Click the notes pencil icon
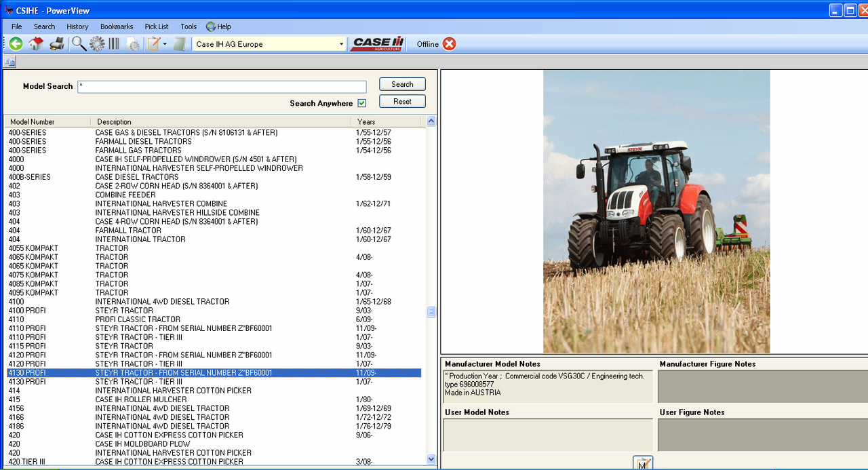Image resolution: width=868 pixels, height=470 pixels. coord(154,44)
